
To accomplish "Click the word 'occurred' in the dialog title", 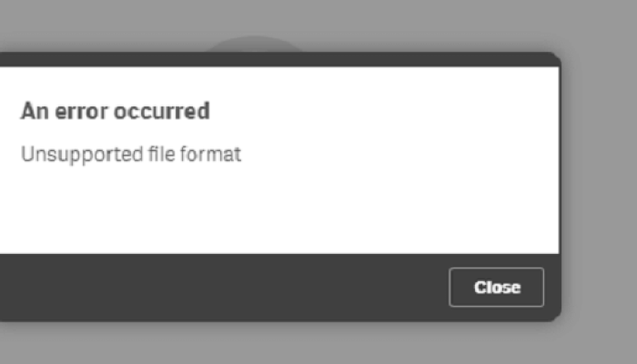I will pyautogui.click(x=162, y=111).
